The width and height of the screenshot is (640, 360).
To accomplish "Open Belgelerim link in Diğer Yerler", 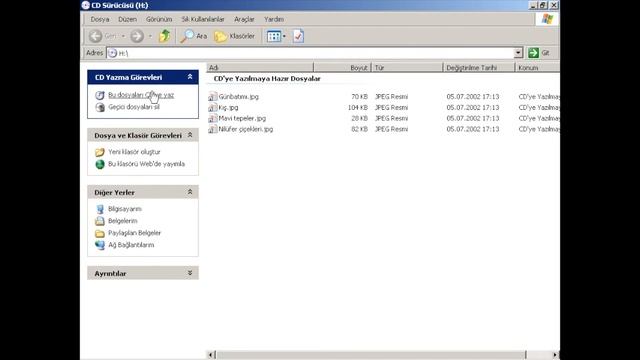I will [122, 221].
